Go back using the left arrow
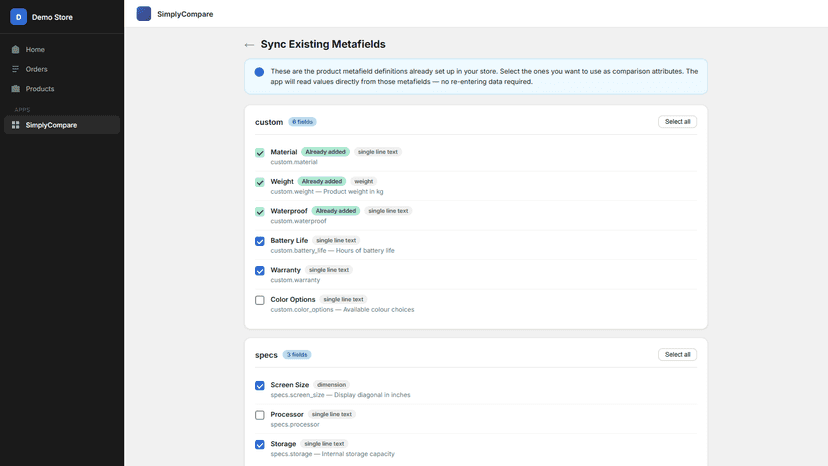This screenshot has width=828, height=466. coord(249,45)
